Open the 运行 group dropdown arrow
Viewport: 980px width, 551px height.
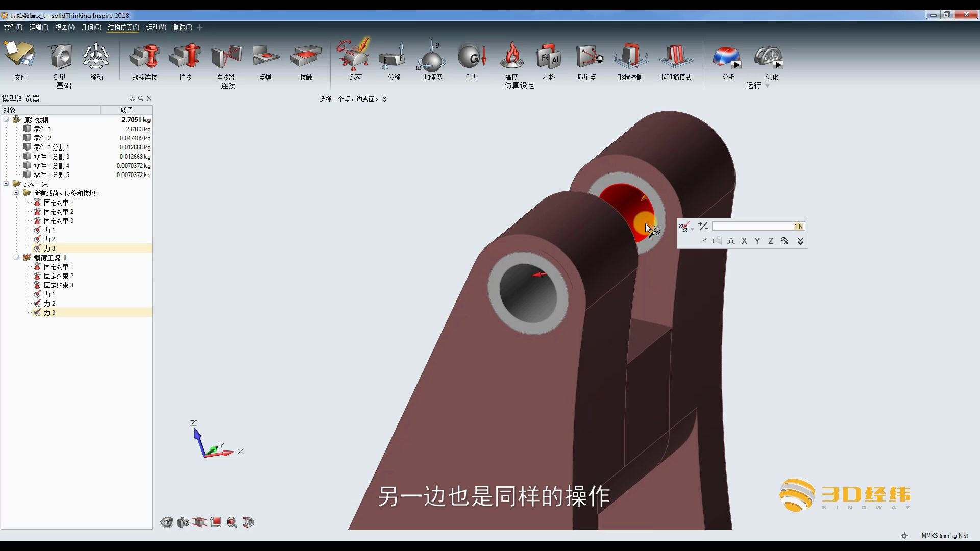(x=767, y=86)
